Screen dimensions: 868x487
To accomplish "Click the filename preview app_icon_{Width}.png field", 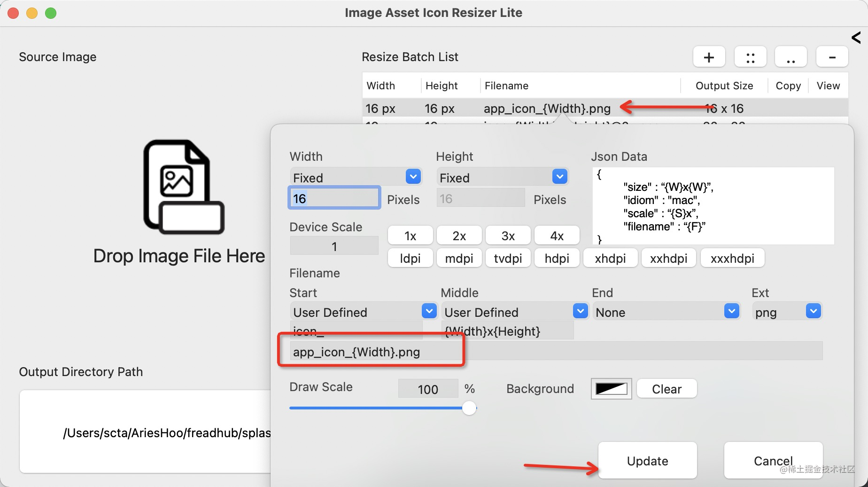I will [x=556, y=351].
